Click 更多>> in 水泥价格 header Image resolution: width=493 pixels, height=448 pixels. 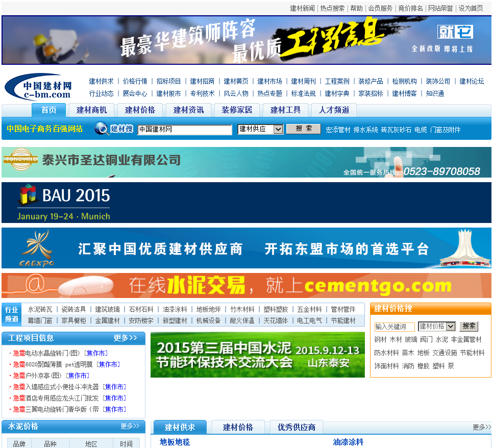click(130, 426)
